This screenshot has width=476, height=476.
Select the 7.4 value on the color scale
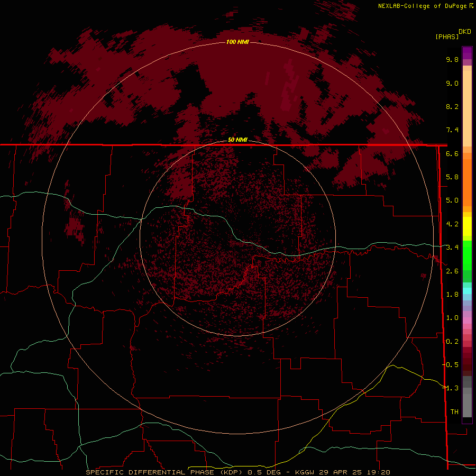(452, 130)
